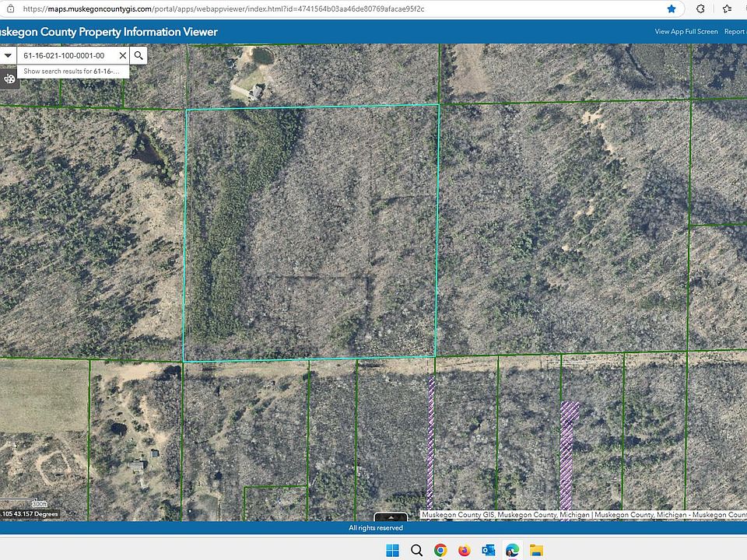Select 'Show search results for 61-16-...' suggestion
Screen dimensions: 747x560
click(x=72, y=71)
